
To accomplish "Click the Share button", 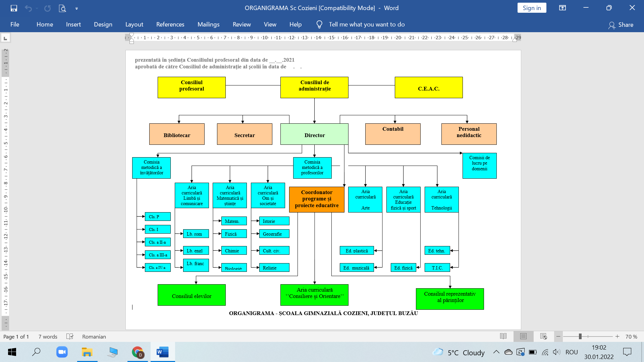I will [x=621, y=24].
